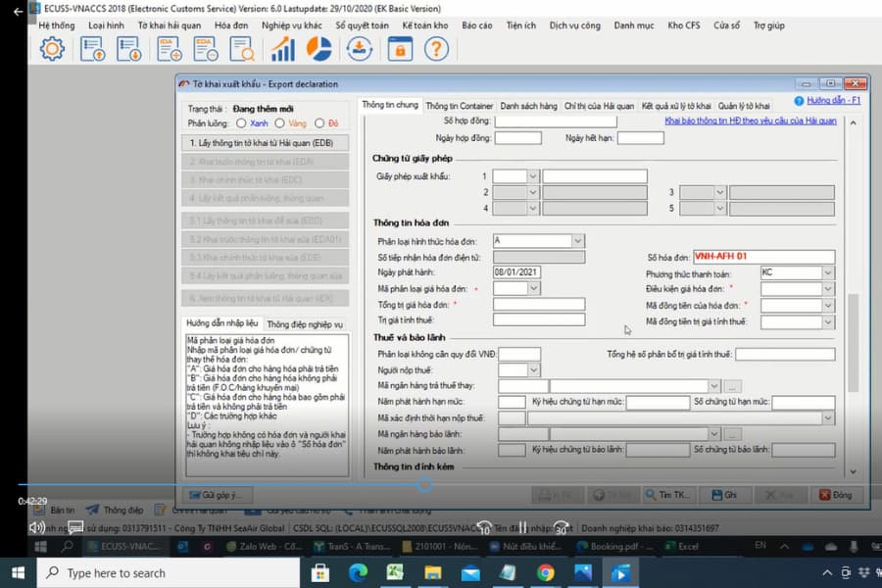This screenshot has height=588, width=882.
Task: Click the video progress slider handle
Action: (x=425, y=484)
